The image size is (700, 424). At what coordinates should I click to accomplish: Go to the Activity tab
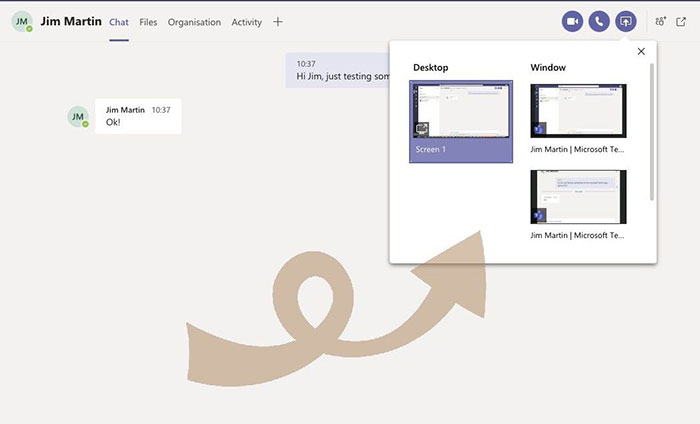246,22
